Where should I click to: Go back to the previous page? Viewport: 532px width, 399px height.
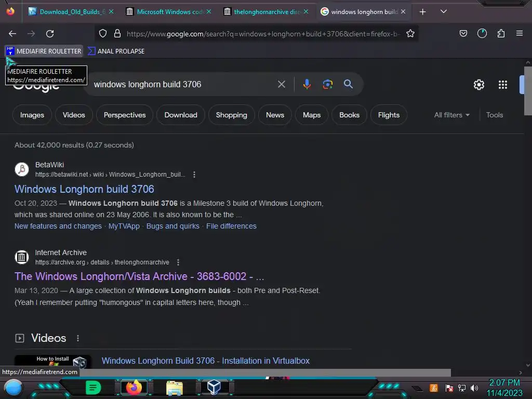pyautogui.click(x=12, y=34)
